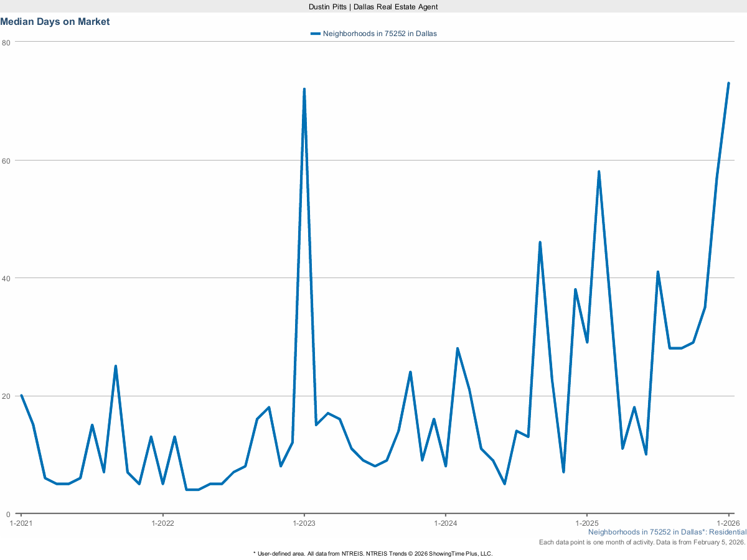747x560 pixels.
Task: Click the '1-2024' x-axis label
Action: (445, 523)
